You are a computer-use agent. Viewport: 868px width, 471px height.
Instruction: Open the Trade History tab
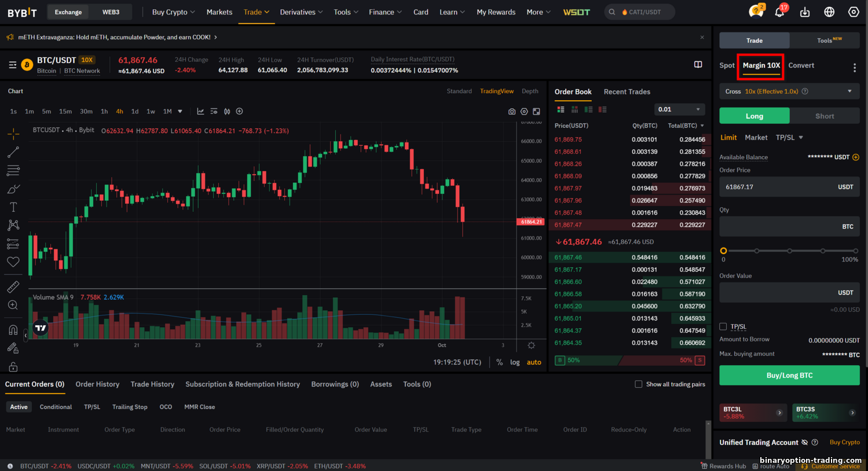pos(152,384)
